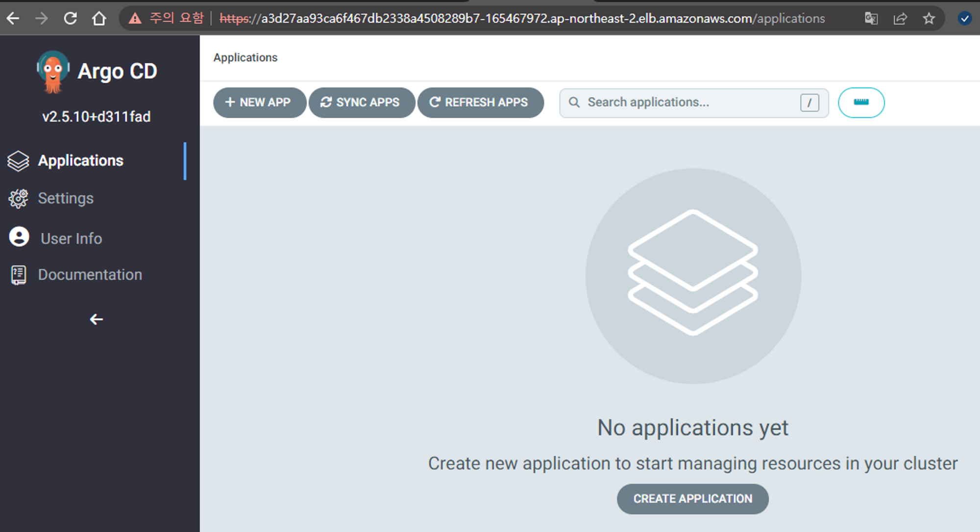Open Settings from the sidebar
This screenshot has width=980, height=532.
tap(66, 198)
